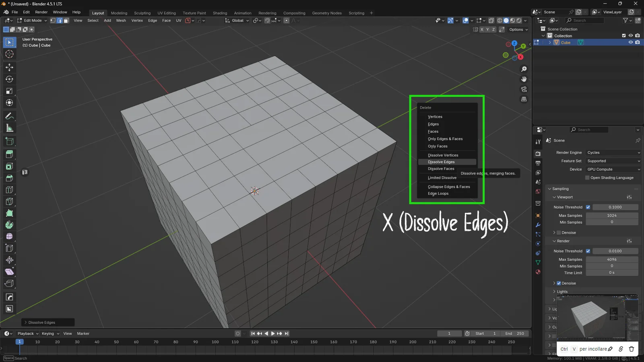Select the Add Cube tool

(9, 141)
